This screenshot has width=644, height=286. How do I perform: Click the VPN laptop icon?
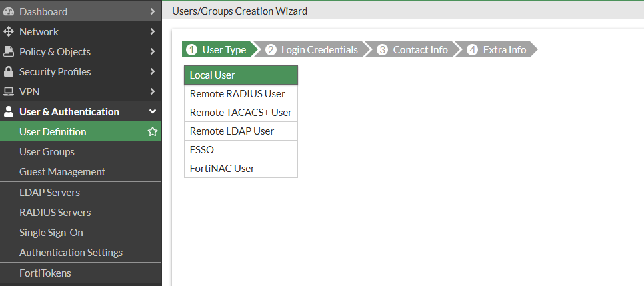8,91
